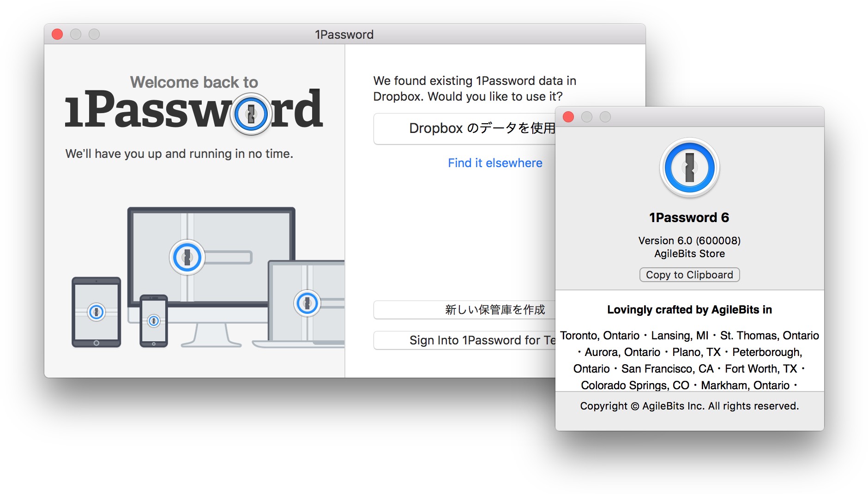Close the main 1Password welcome window
The width and height of the screenshot is (868, 494).
57,34
